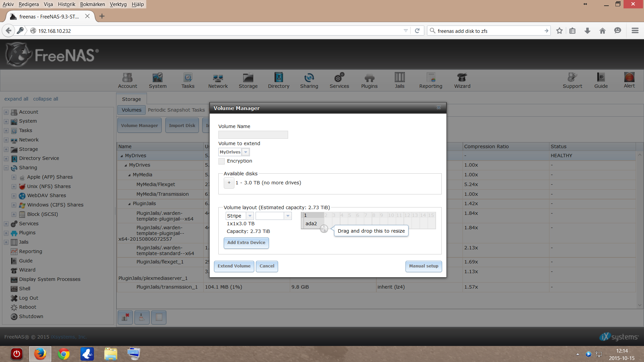Screen dimensions: 644x362
Task: Open the Bokmärken menu
Action: 92,4
